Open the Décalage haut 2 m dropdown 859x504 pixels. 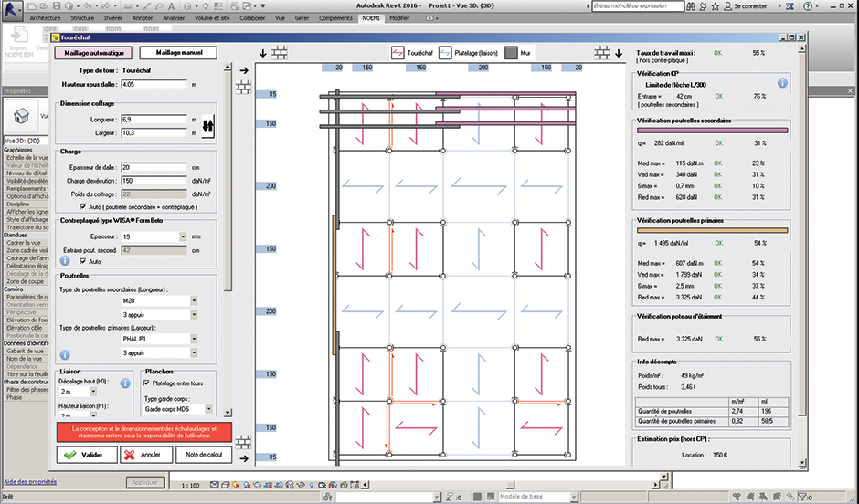point(93,392)
